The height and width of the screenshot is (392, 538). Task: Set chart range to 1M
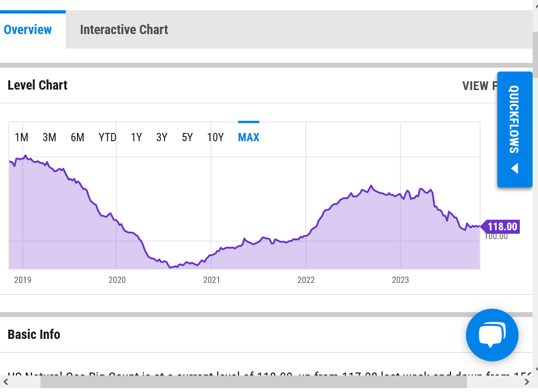(x=21, y=137)
